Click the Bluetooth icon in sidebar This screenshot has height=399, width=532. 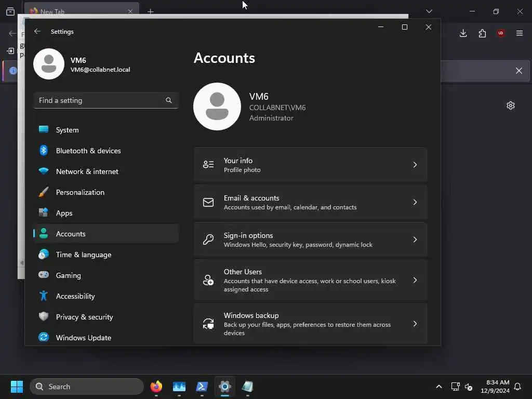[44, 150]
